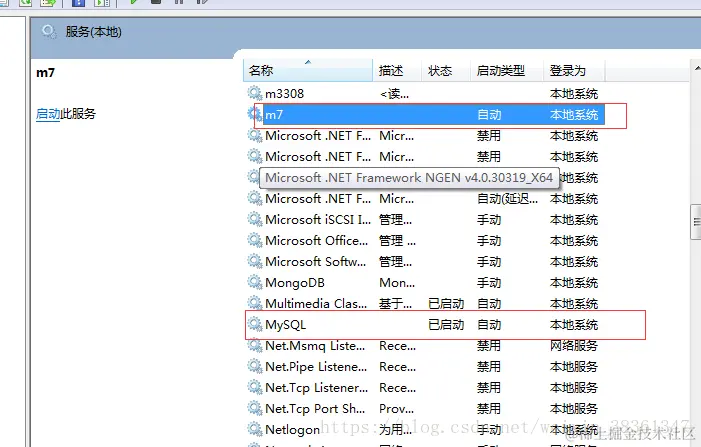Click the 启动 link to start the service
This screenshot has height=447, width=701.
coord(48,114)
